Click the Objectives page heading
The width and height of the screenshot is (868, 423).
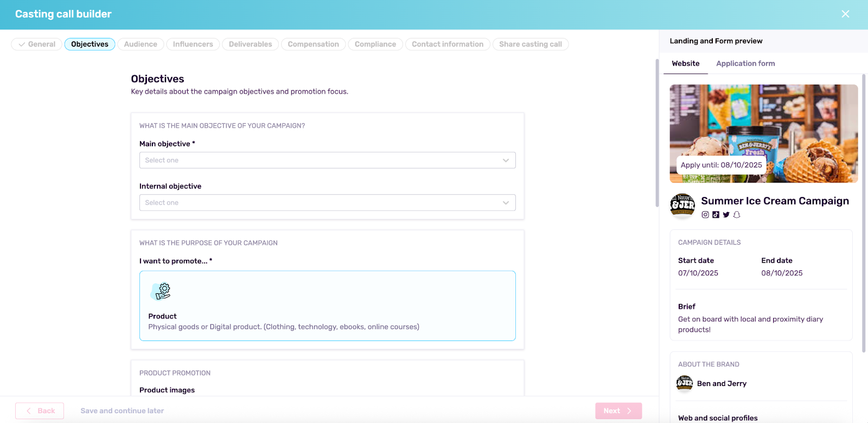[157, 79]
